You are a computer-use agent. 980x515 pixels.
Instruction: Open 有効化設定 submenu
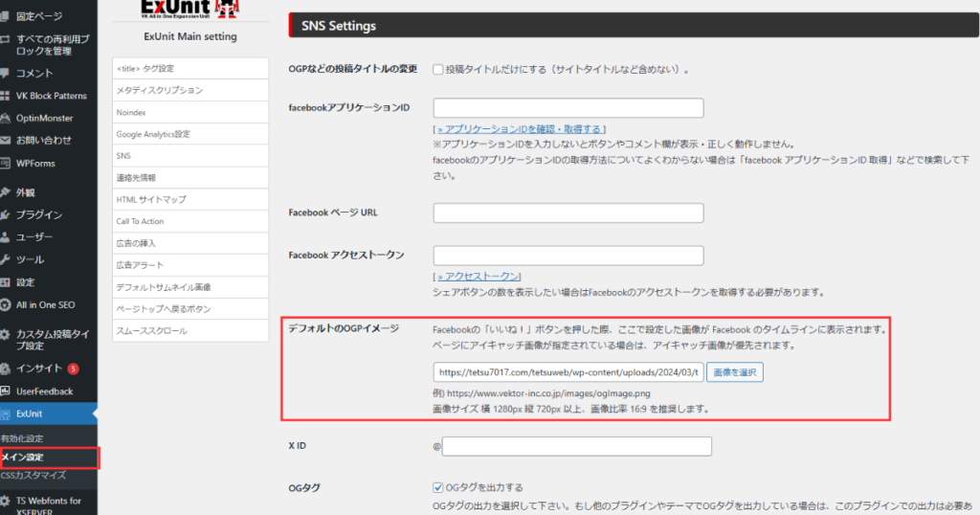(x=23, y=438)
